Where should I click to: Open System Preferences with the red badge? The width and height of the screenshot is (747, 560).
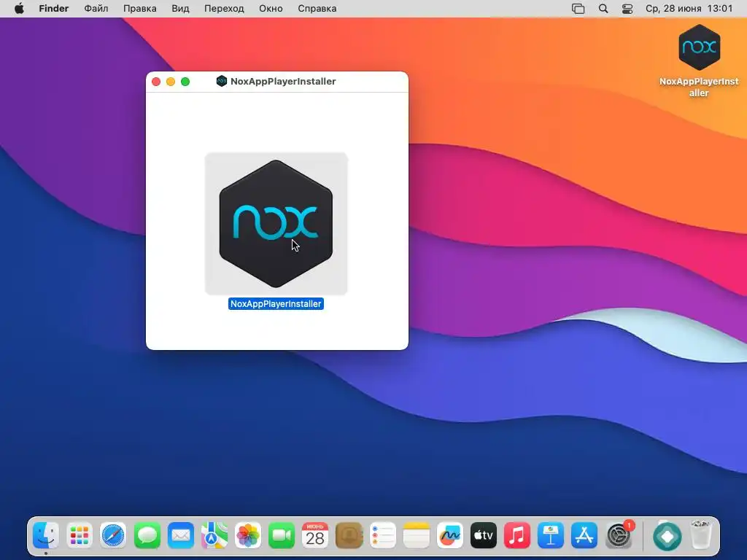(x=619, y=535)
